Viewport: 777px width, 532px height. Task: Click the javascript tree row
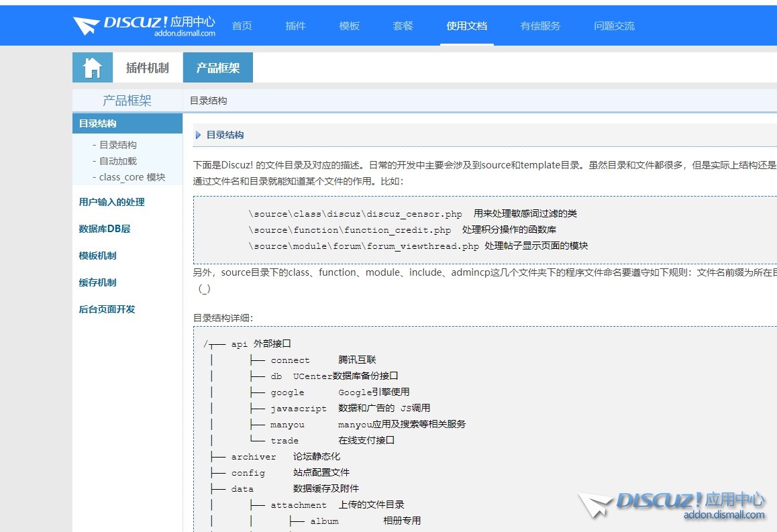coord(340,408)
